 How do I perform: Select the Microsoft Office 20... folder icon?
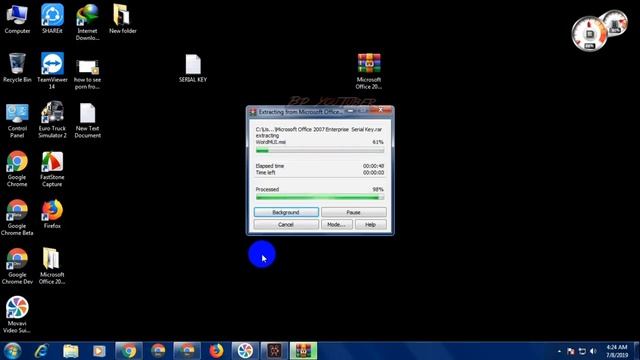52,266
